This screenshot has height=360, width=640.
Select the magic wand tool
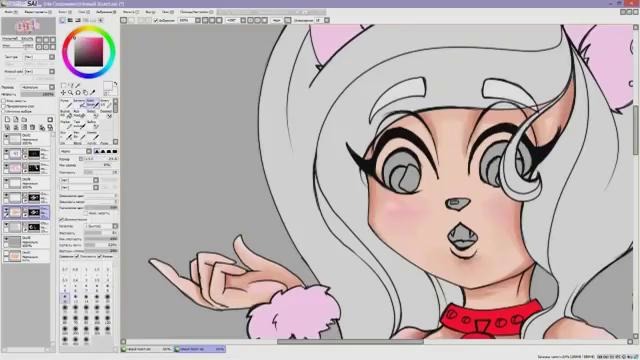click(x=78, y=85)
